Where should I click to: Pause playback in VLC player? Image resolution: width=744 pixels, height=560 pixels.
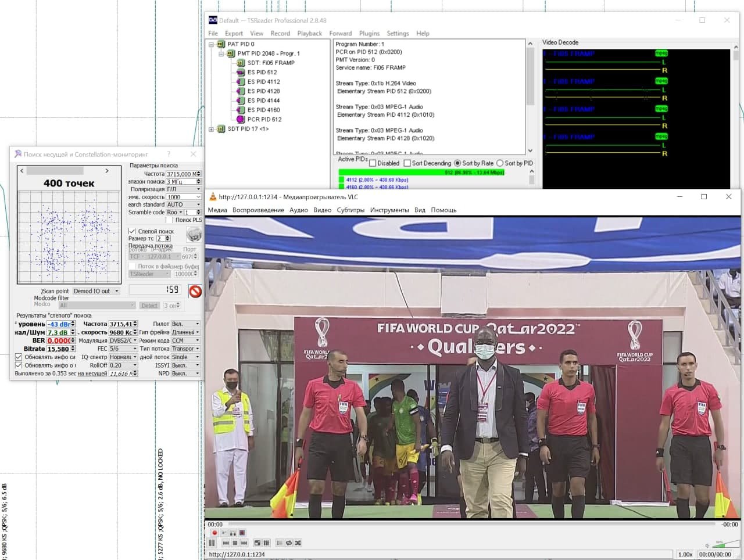(x=212, y=543)
